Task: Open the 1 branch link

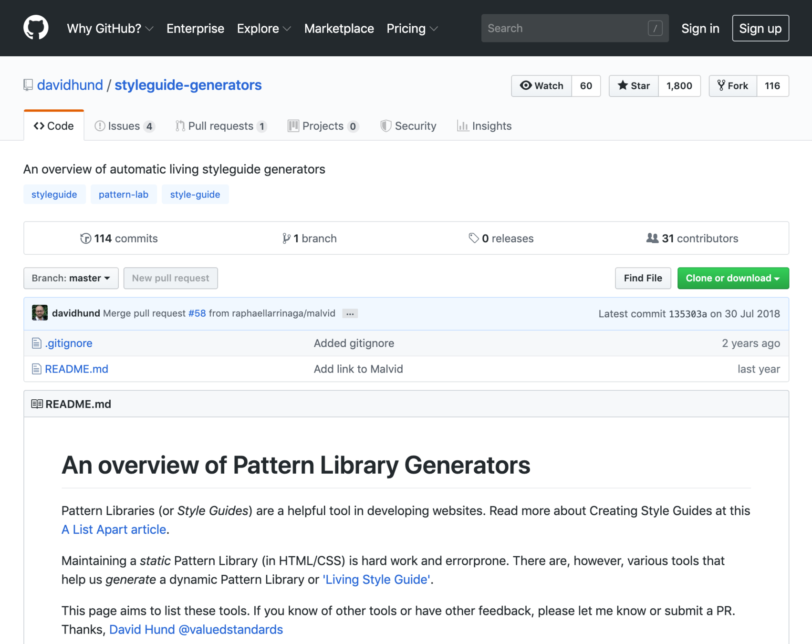Action: [310, 239]
